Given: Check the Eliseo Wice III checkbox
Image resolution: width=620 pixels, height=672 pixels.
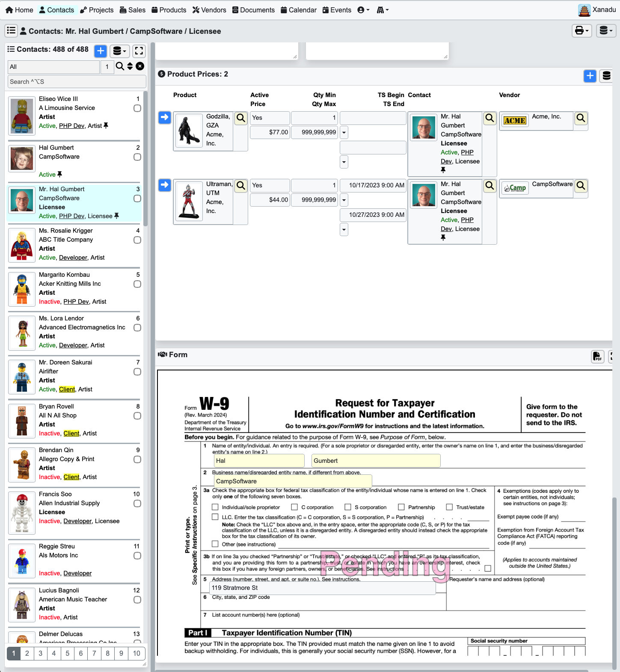Looking at the screenshot, I should point(137,108).
